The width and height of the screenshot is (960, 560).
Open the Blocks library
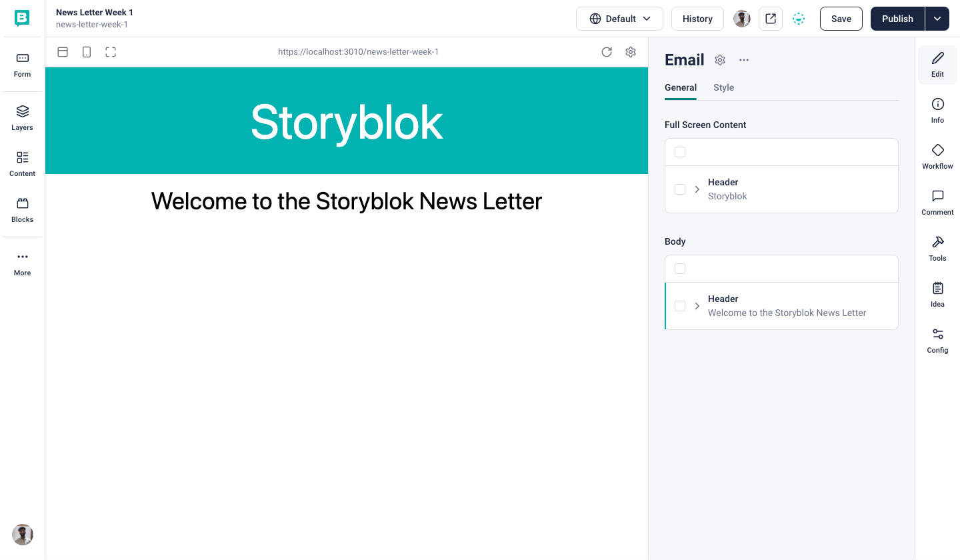tap(22, 210)
